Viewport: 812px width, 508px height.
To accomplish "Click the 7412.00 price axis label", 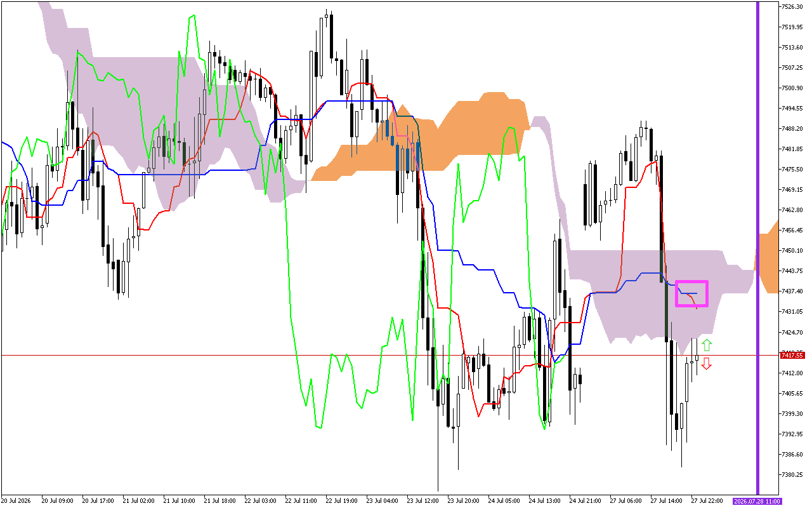I will [792, 373].
